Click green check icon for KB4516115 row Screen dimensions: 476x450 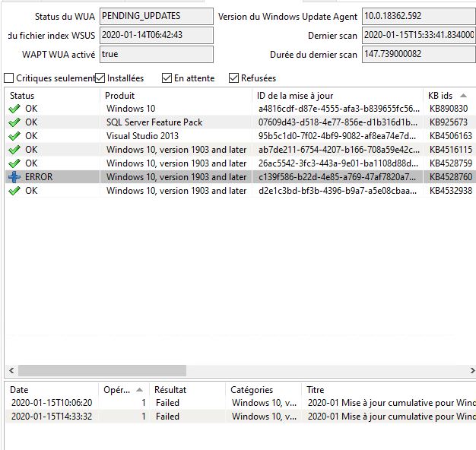(14, 150)
